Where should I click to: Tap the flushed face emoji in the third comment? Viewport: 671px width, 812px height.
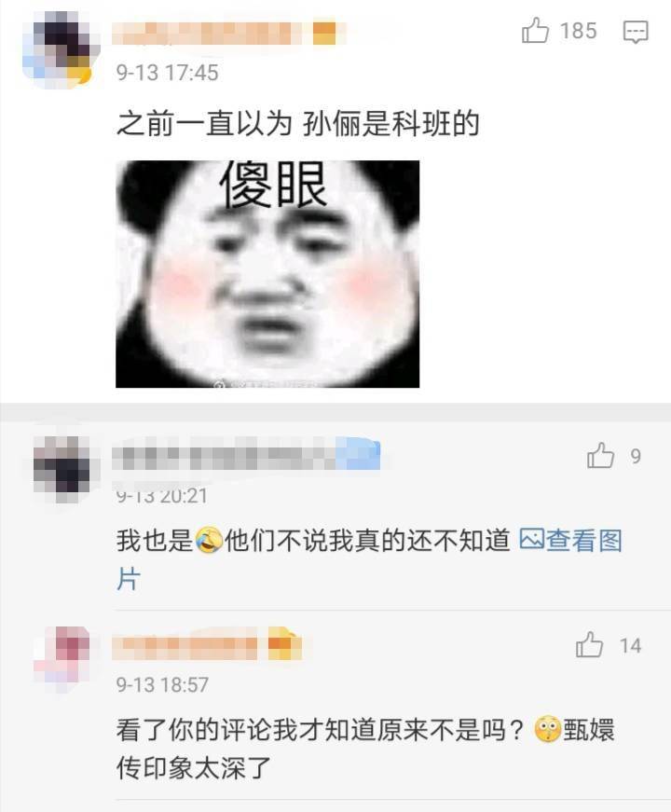547,730
